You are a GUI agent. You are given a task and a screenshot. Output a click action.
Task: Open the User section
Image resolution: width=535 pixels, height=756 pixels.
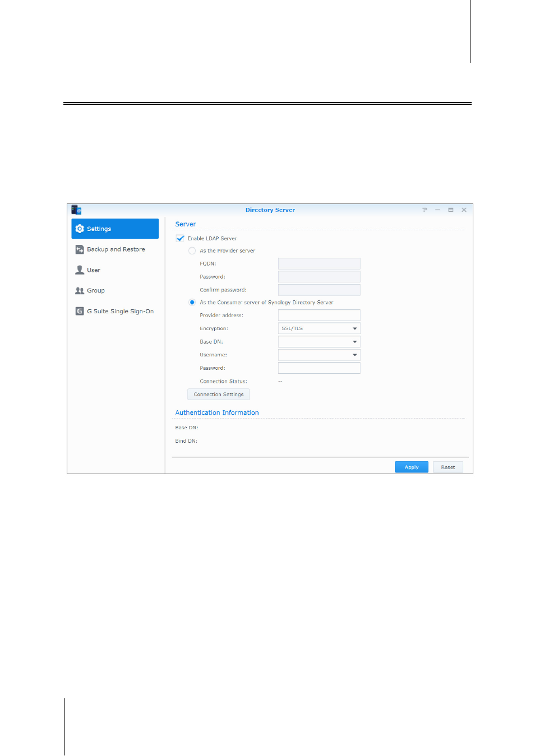(115, 270)
